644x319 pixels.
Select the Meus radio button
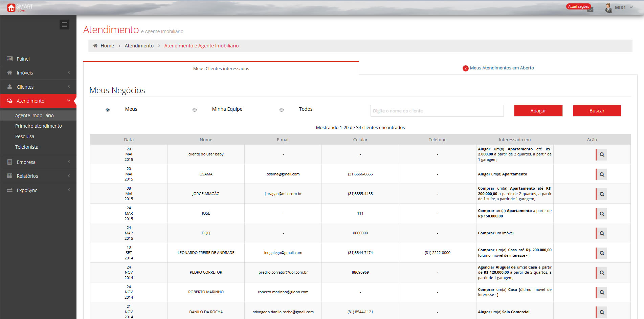coord(108,110)
